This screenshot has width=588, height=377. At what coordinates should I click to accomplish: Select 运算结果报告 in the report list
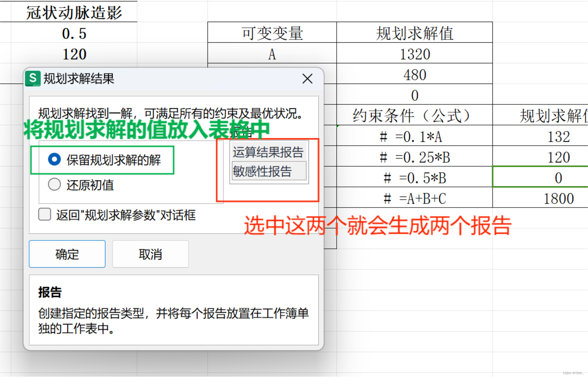click(x=268, y=152)
